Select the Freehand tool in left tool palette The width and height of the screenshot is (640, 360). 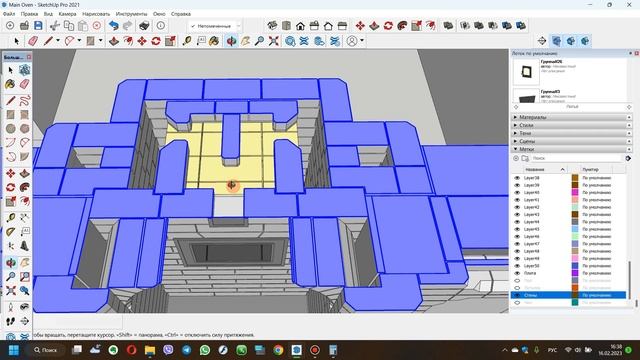point(24,100)
